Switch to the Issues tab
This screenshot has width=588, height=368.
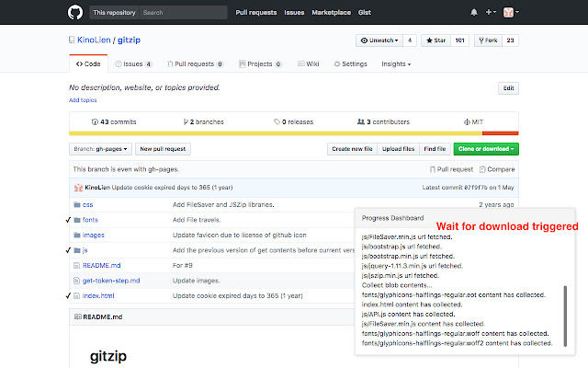click(x=134, y=64)
